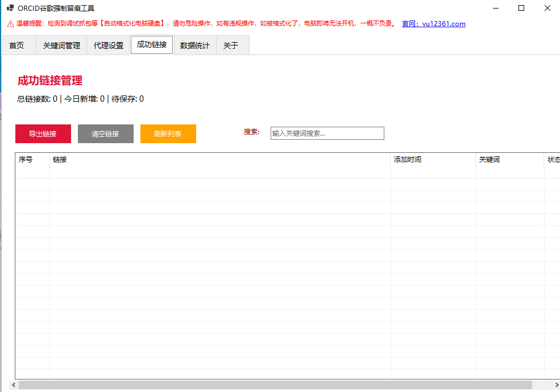
Task: Click the 添加时间 column header
Action: 433,160
